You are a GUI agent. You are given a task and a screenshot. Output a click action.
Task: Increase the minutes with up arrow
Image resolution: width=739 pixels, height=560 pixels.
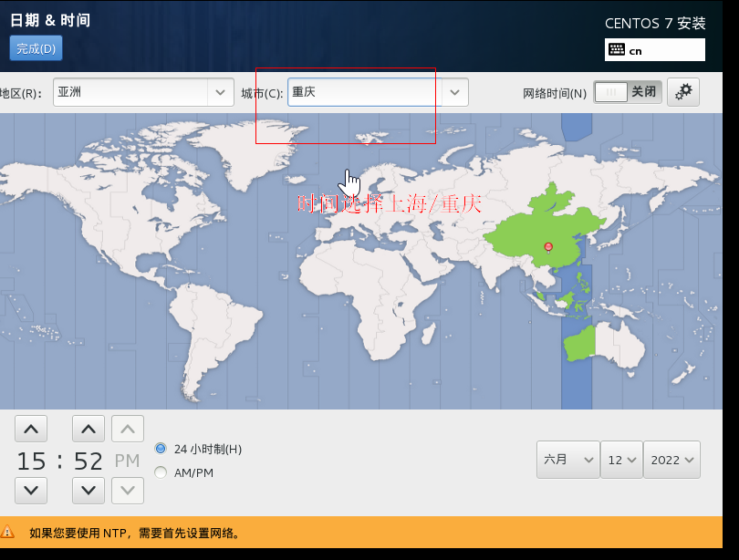[88, 429]
